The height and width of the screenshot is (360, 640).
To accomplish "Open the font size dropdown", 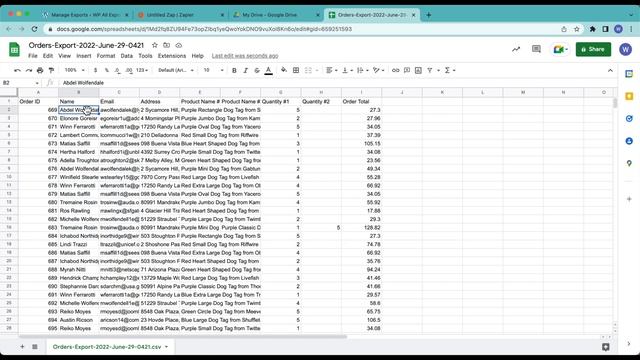I will click(x=213, y=70).
